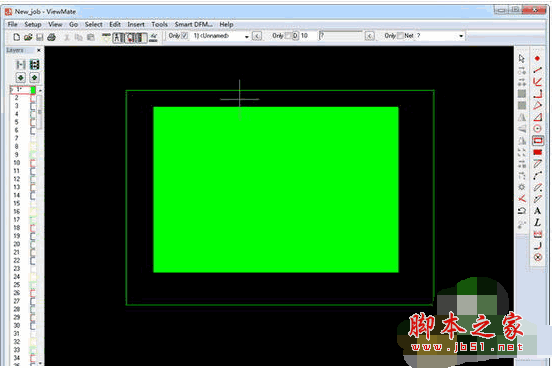Image resolution: width=552 pixels, height=368 pixels.
Task: Select the italic L text tool
Action: coord(537,223)
